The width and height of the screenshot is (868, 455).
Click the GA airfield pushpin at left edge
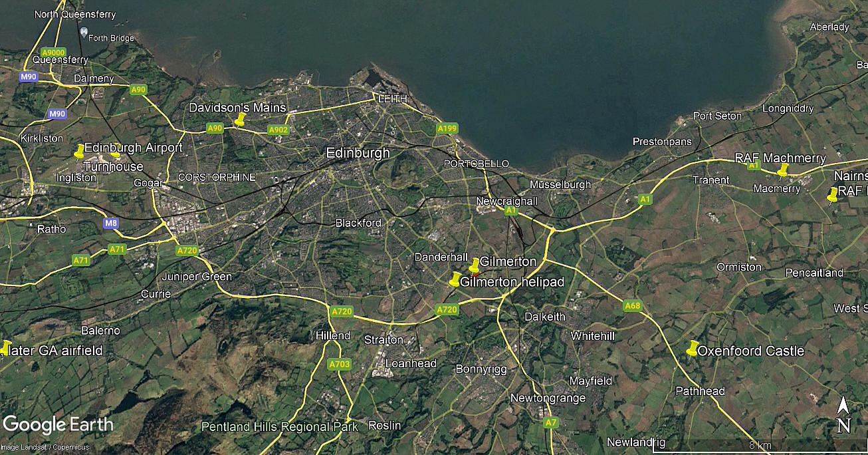point(5,348)
